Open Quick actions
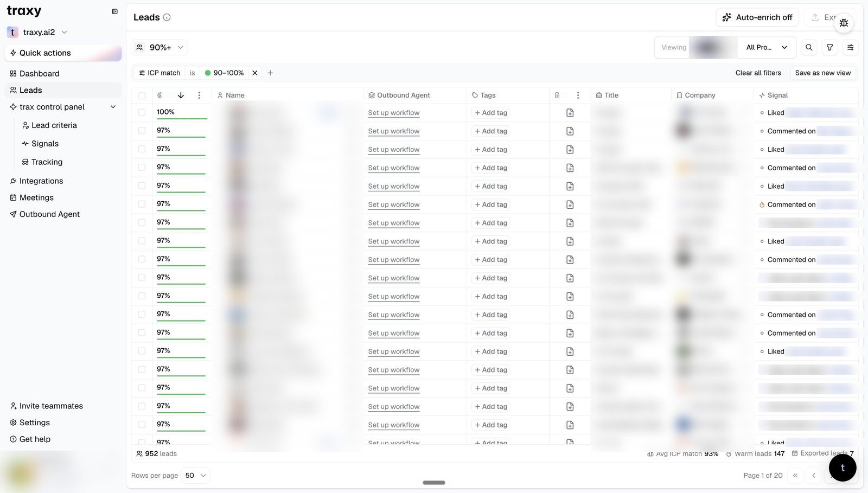Image resolution: width=868 pixels, height=493 pixels. [x=63, y=53]
